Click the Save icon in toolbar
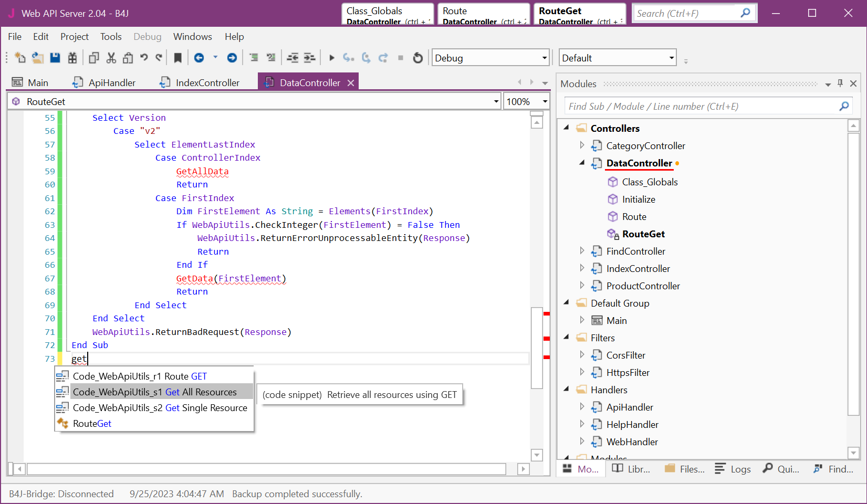The width and height of the screenshot is (867, 504). pos(55,58)
